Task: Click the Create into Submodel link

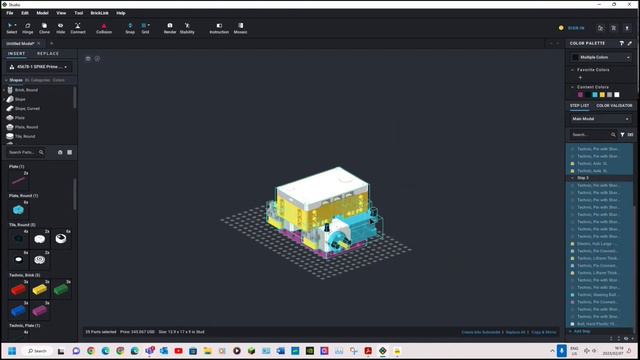Action: pyautogui.click(x=481, y=332)
